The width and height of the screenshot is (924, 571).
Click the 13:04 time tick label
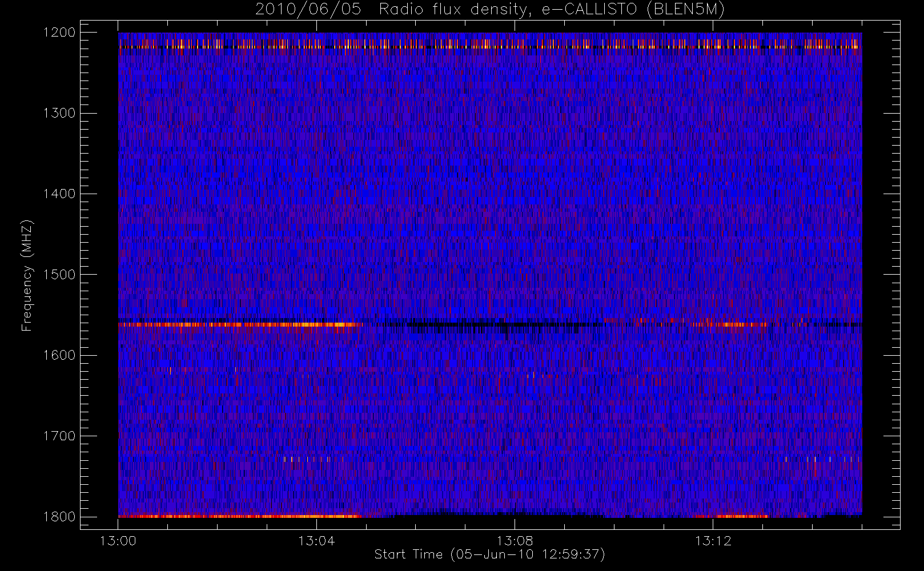click(x=316, y=541)
